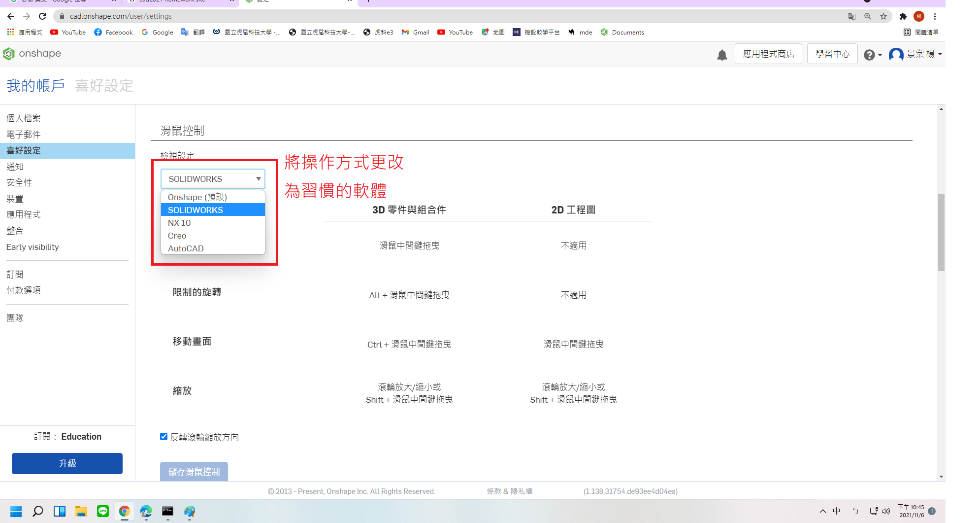Choose AutoCAD in the dropdown list
This screenshot has width=980, height=523.
[213, 248]
